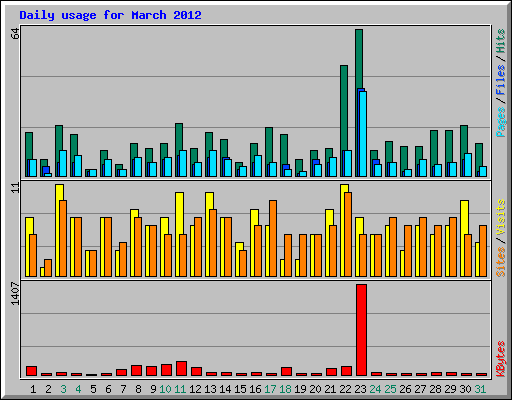This screenshot has height=400, width=512.
Task: Click the red KBytes bar for day 11
Action: [181, 368]
